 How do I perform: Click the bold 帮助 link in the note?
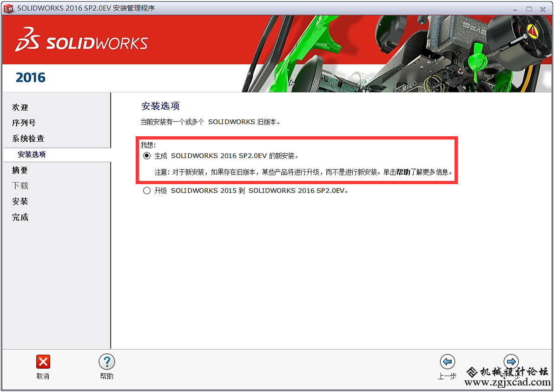coord(403,172)
